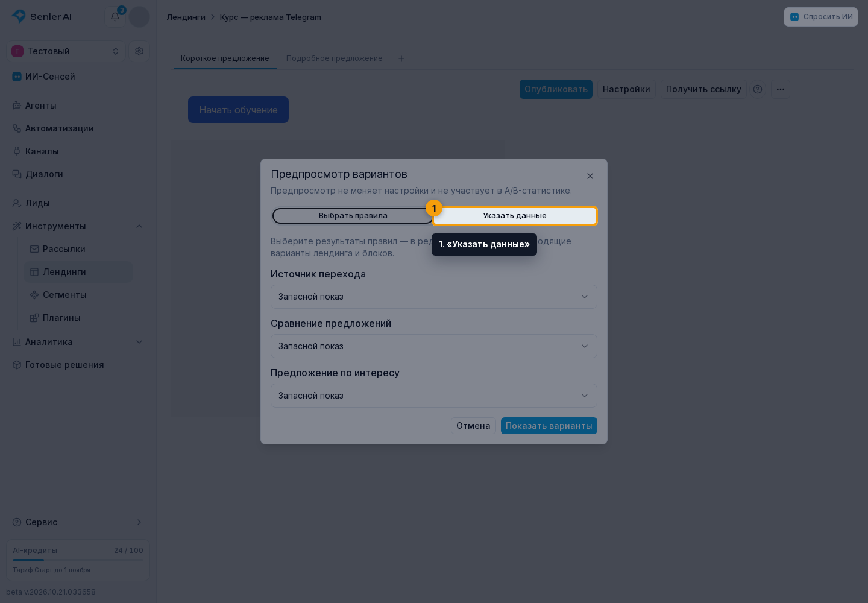This screenshot has height=603, width=868.
Task: Open the three-dots more actions menu
Action: 781,89
